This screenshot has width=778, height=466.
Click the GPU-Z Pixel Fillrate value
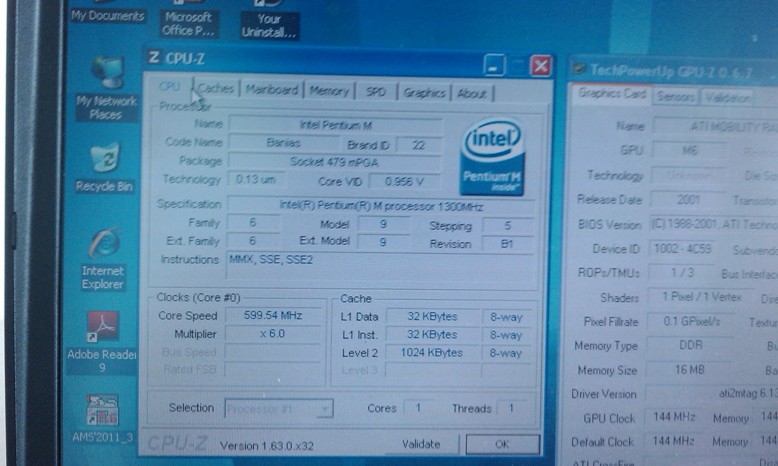point(692,322)
